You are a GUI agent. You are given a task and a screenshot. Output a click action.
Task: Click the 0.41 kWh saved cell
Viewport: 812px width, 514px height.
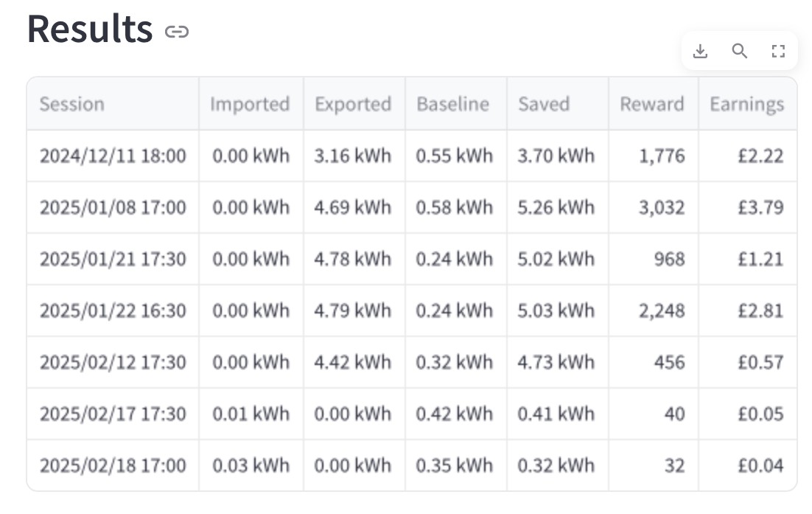click(558, 414)
